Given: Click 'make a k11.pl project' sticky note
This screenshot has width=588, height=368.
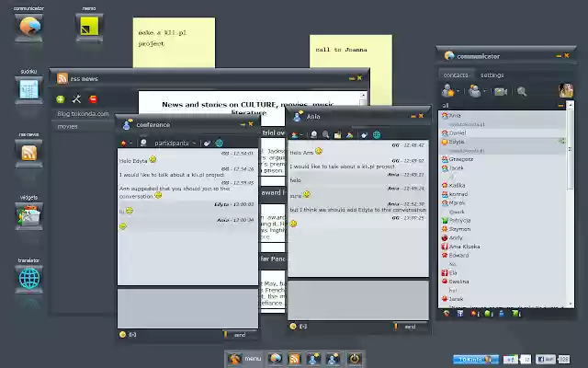Looking at the screenshot, I should (174, 42).
